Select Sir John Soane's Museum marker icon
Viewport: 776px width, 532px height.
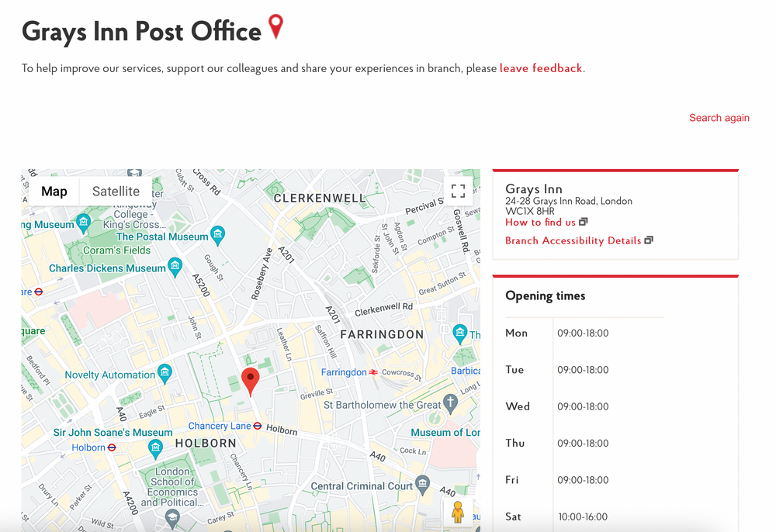[155, 448]
